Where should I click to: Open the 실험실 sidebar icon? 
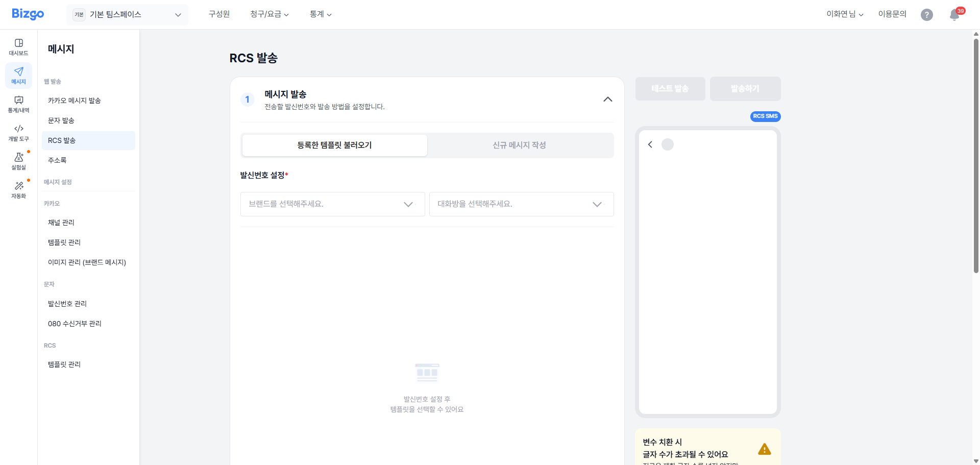coord(18,162)
